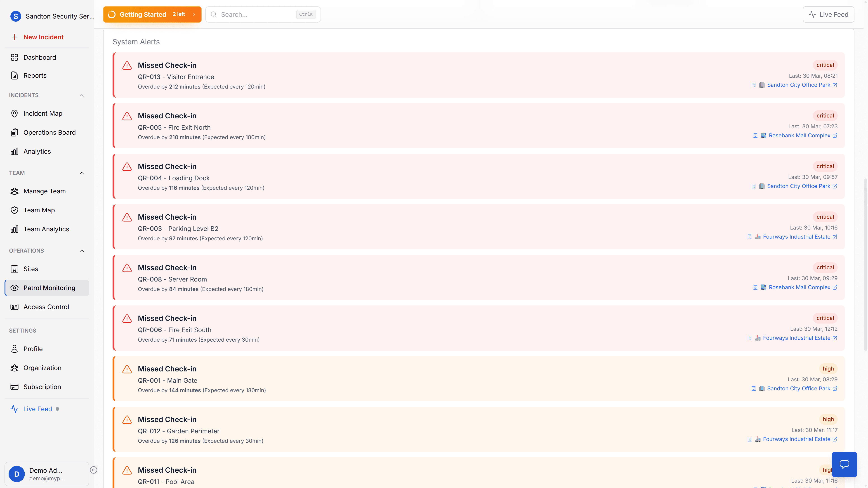Click the critical badge on QR-013 alert

tap(825, 65)
